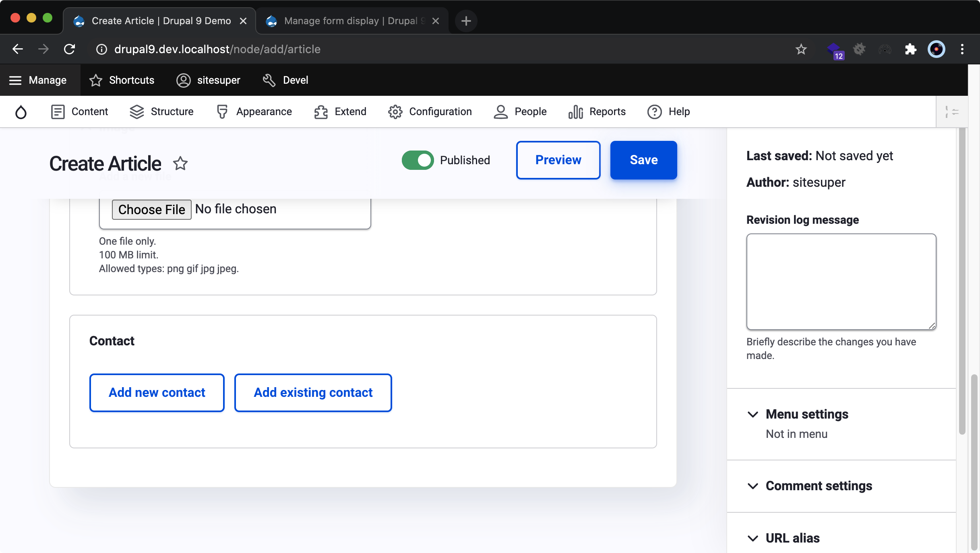Viewport: 980px width, 553px height.
Task: Open the Manage admin menu
Action: tap(39, 80)
